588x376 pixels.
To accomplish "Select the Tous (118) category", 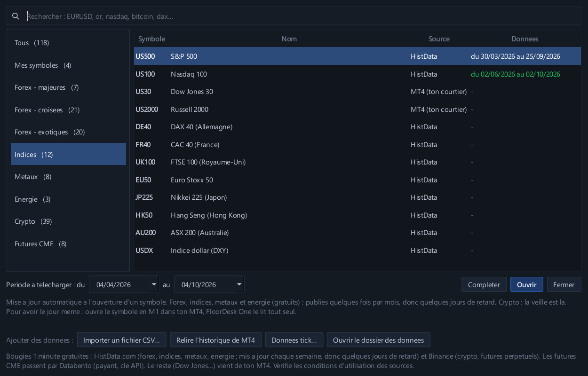I will pos(68,43).
